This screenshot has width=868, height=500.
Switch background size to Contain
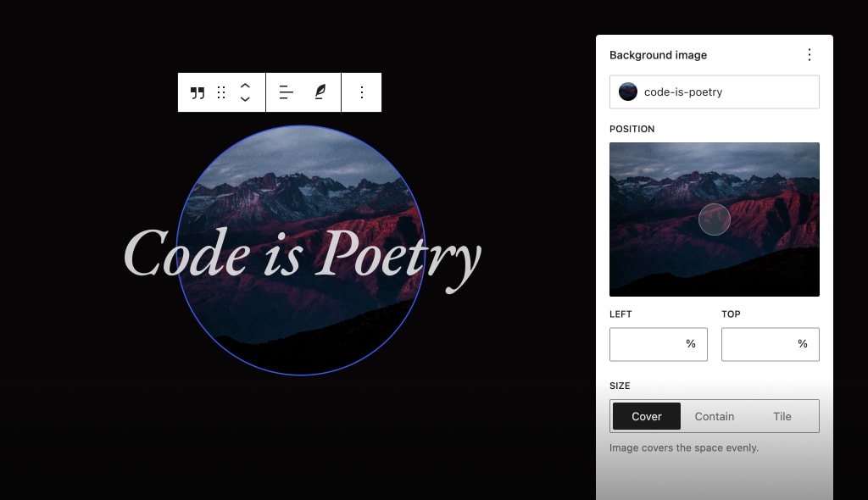click(x=714, y=416)
